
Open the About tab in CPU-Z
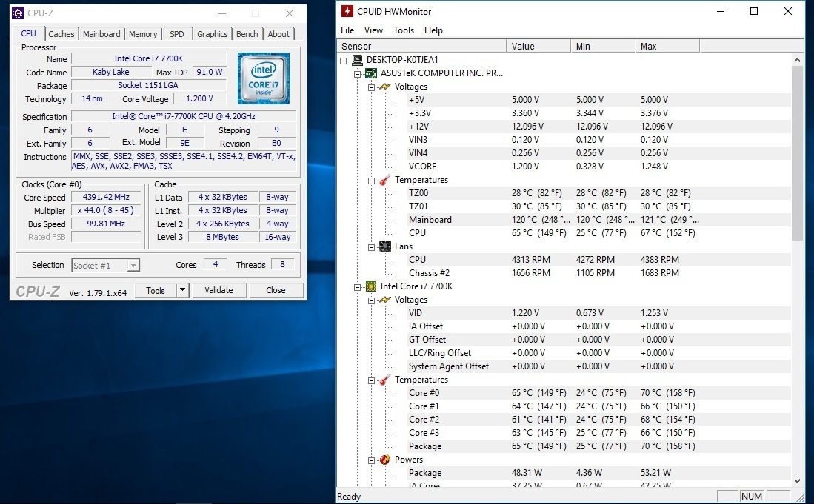pos(278,34)
